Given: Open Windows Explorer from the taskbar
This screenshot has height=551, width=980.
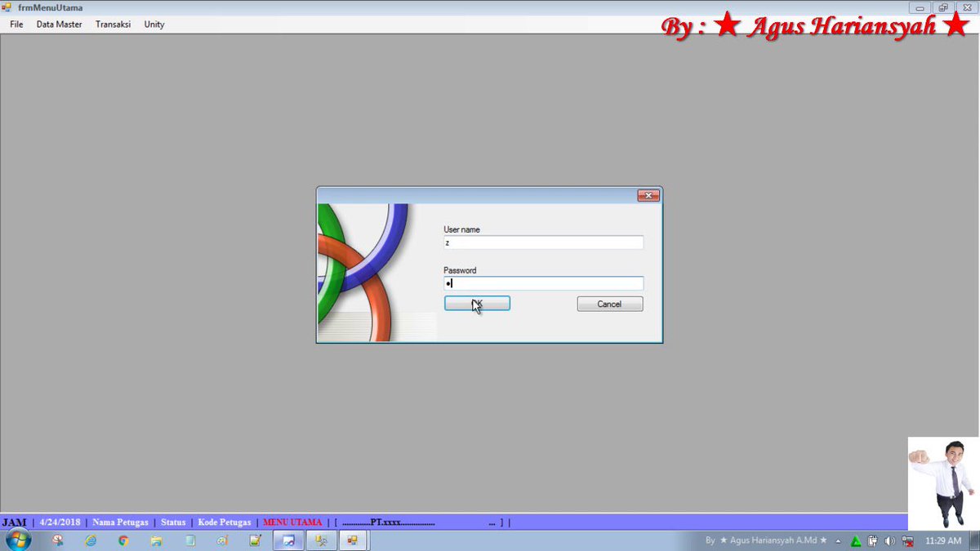Looking at the screenshot, I should 157,540.
